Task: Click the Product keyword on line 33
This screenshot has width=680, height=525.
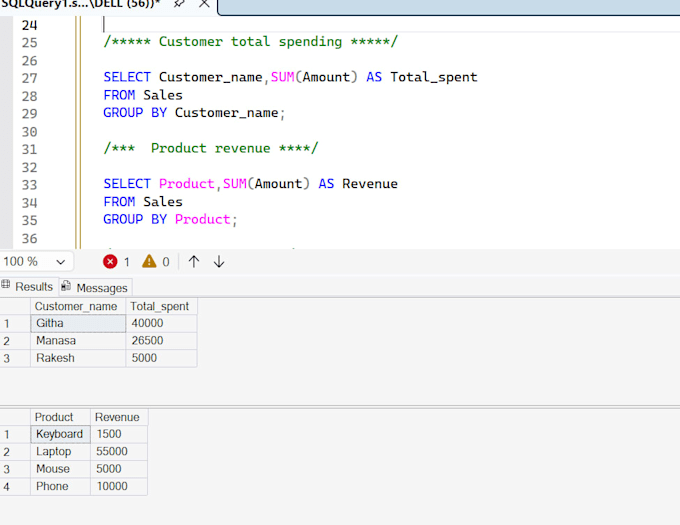Action: (186, 184)
